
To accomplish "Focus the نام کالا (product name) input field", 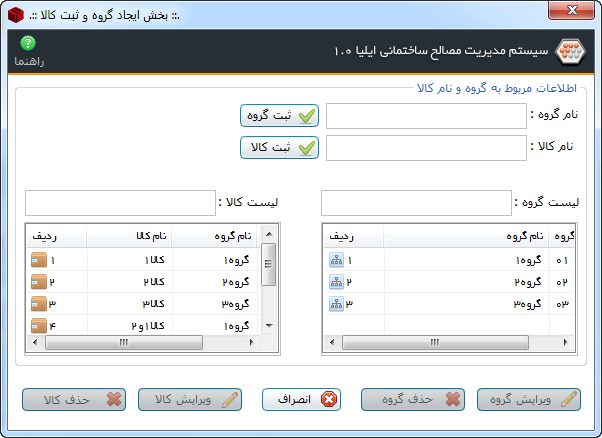I will (x=425, y=149).
